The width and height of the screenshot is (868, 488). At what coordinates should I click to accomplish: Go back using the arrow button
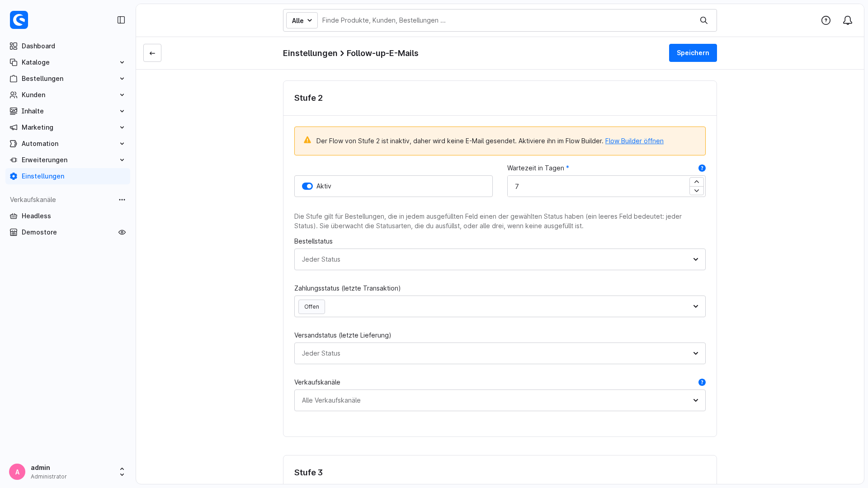pos(152,53)
